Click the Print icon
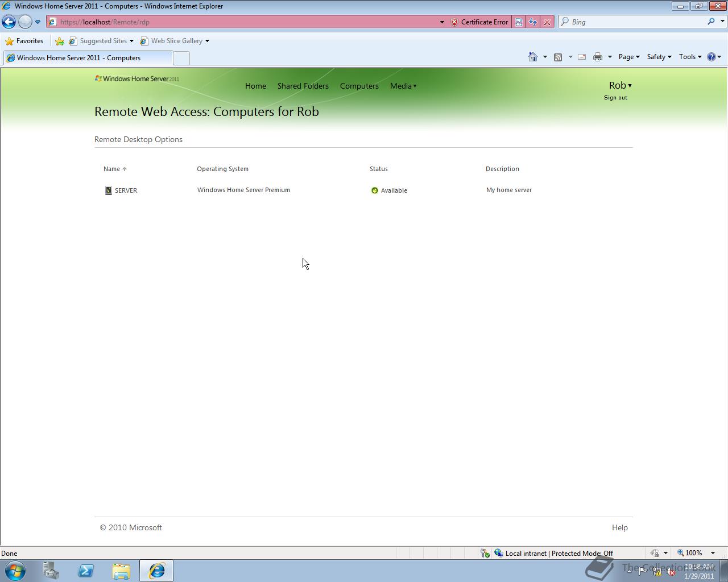 pyautogui.click(x=598, y=57)
